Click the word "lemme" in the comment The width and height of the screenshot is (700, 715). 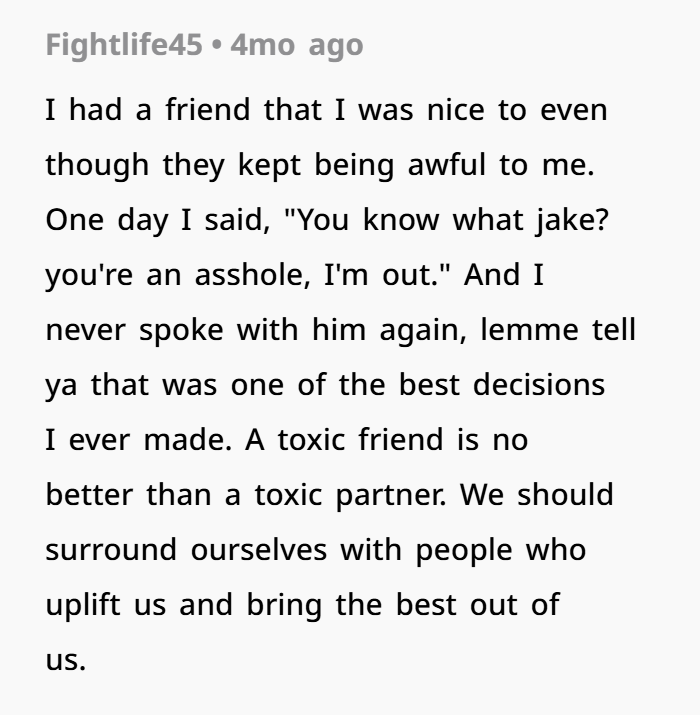[x=529, y=330]
